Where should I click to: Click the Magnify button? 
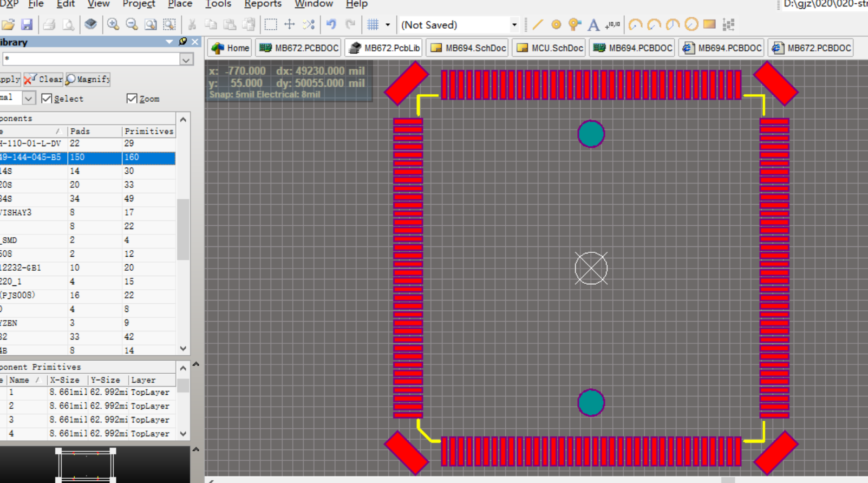pos(88,79)
